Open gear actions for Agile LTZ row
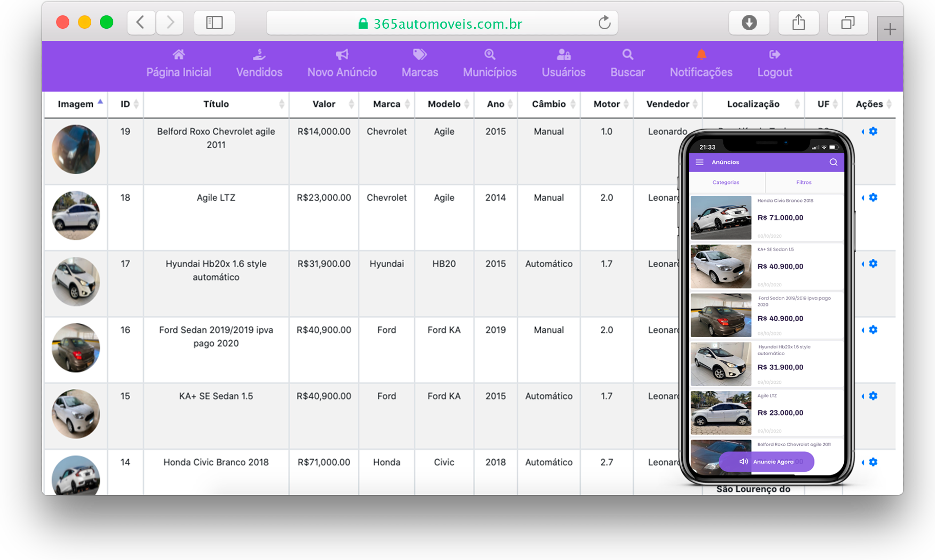This screenshot has height=560, width=935. [873, 198]
